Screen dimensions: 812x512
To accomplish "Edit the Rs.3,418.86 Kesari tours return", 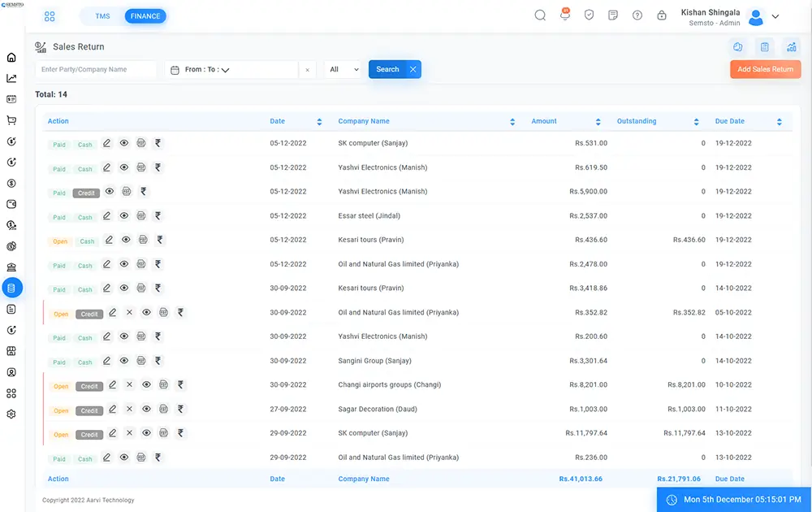I will pos(106,289).
